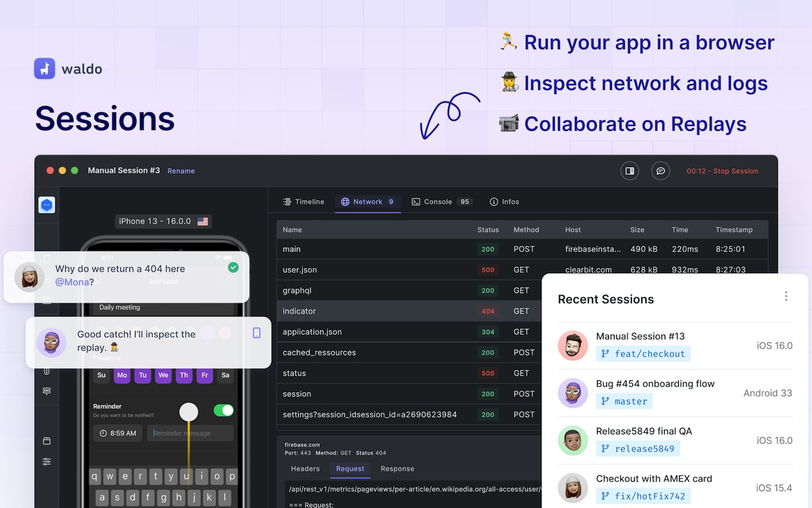Image resolution: width=812 pixels, height=508 pixels.
Task: Open the comments speech bubble icon
Action: coord(660,171)
